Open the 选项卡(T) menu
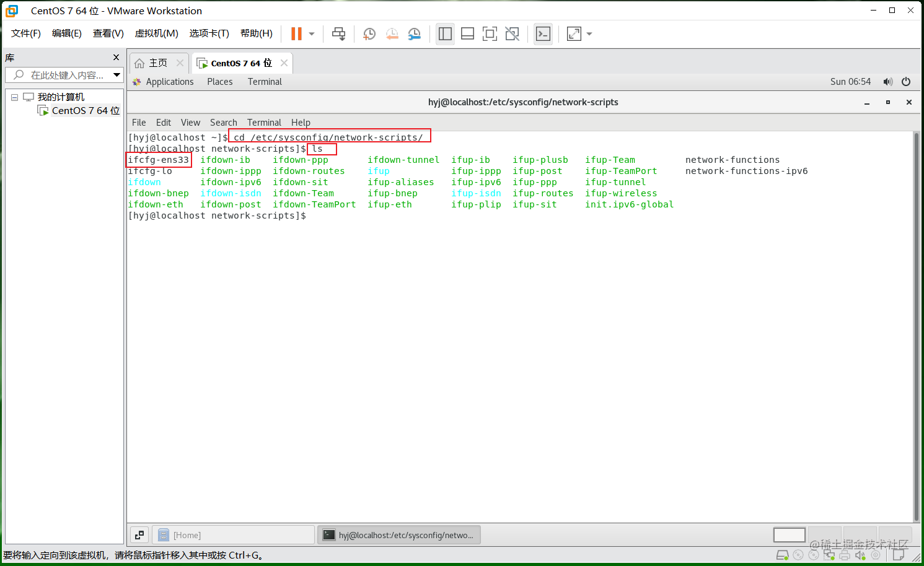 [209, 33]
